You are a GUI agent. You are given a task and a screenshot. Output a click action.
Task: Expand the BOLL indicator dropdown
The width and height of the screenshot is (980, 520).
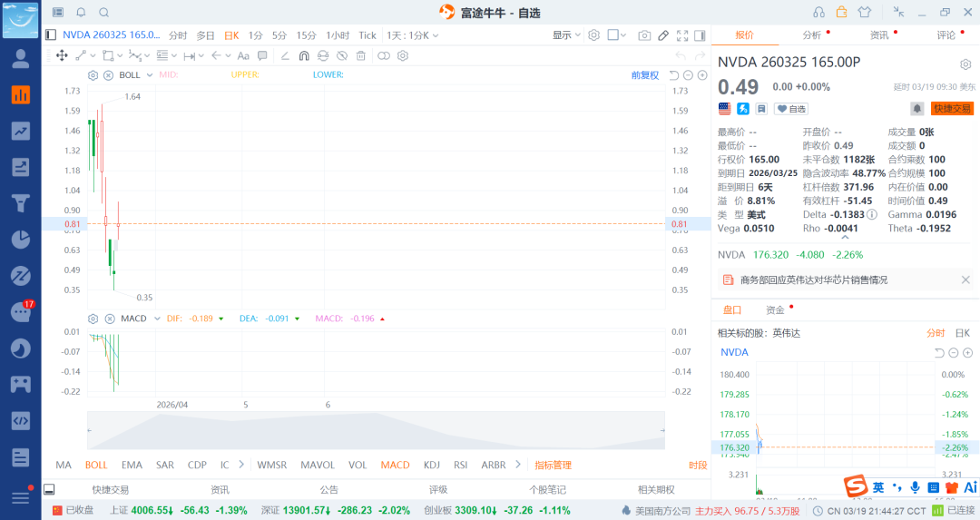click(x=150, y=75)
